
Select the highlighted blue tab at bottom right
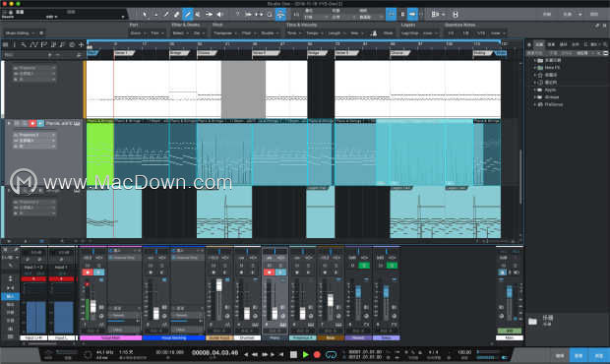[x=579, y=355]
